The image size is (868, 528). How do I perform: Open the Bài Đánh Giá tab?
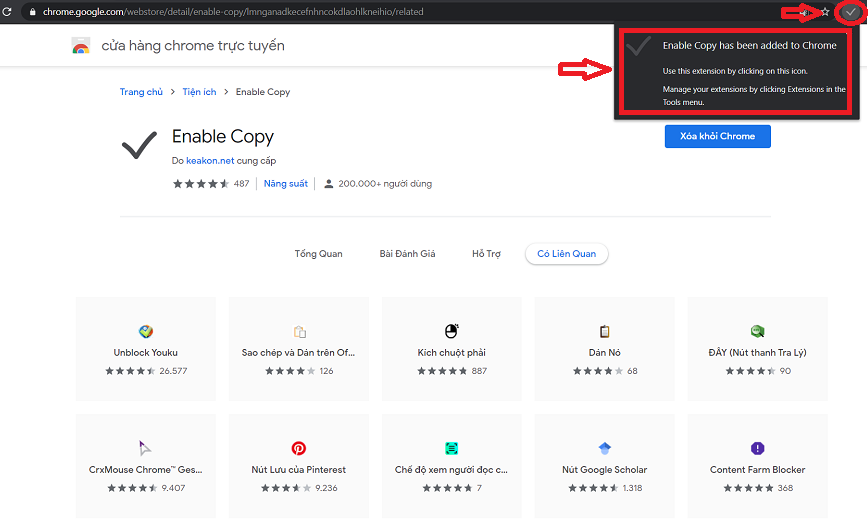407,253
